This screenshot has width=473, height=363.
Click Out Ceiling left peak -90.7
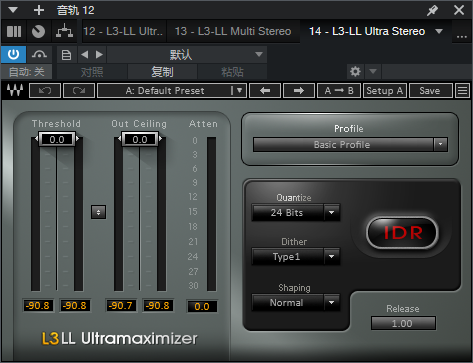click(120, 305)
